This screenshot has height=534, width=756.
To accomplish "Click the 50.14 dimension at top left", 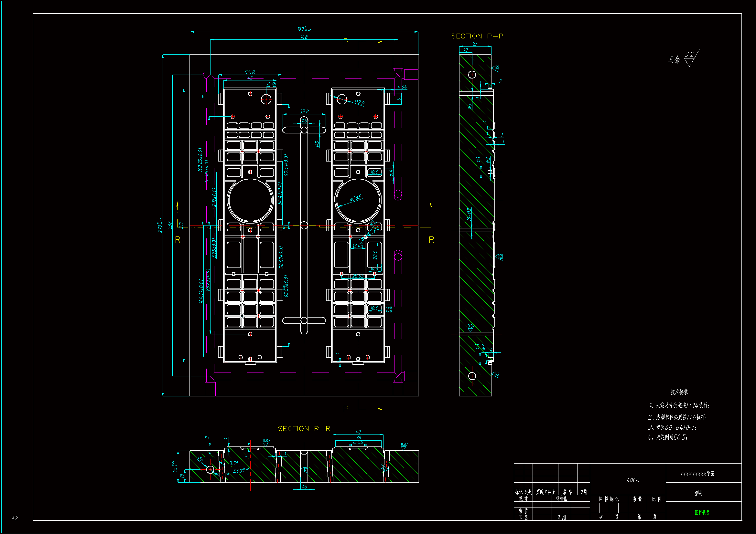I will click(x=250, y=72).
